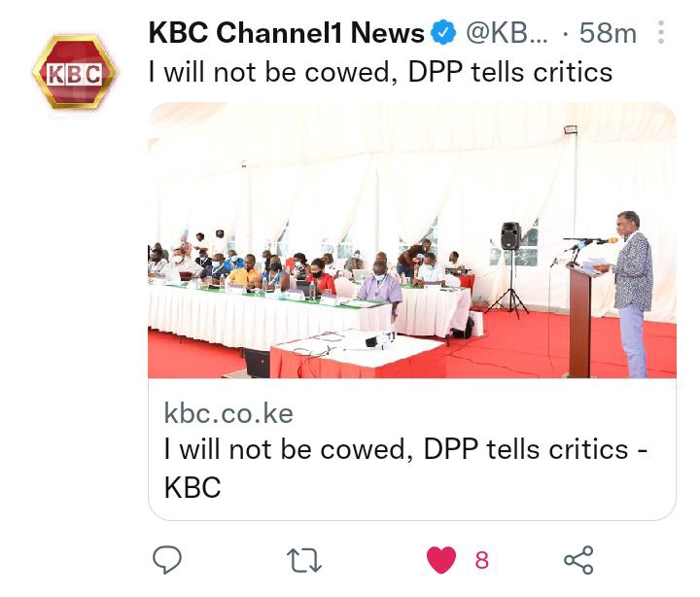Open the 58m timestamp link
Viewport: 700px width, 597px height.
click(608, 33)
